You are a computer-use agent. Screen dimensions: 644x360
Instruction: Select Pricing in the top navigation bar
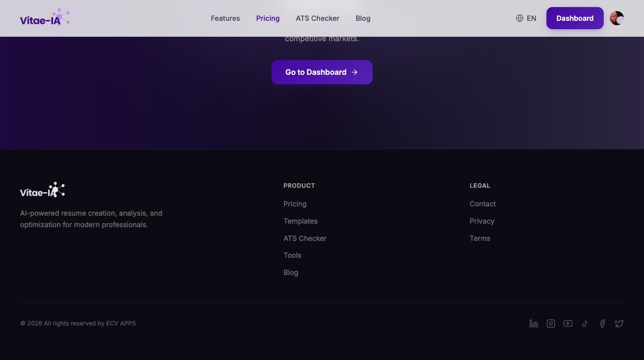click(268, 18)
